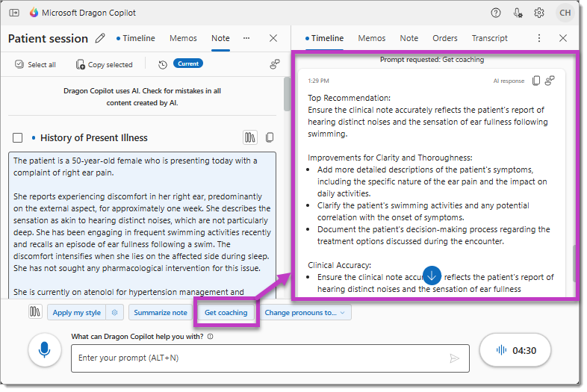
Task: Click the scroll down arrow in AI response
Action: tap(432, 275)
